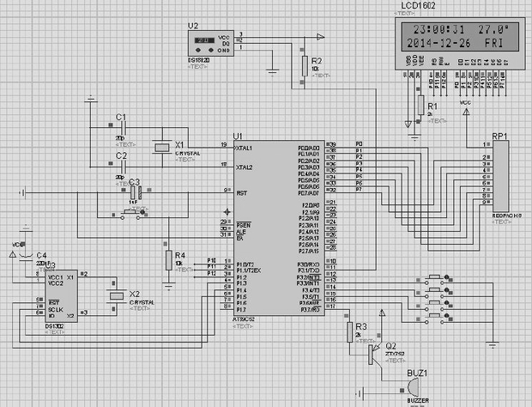Select the AT89C52 microcontroller U1 body
Screen dimensions: 532x407
[x=279, y=228]
